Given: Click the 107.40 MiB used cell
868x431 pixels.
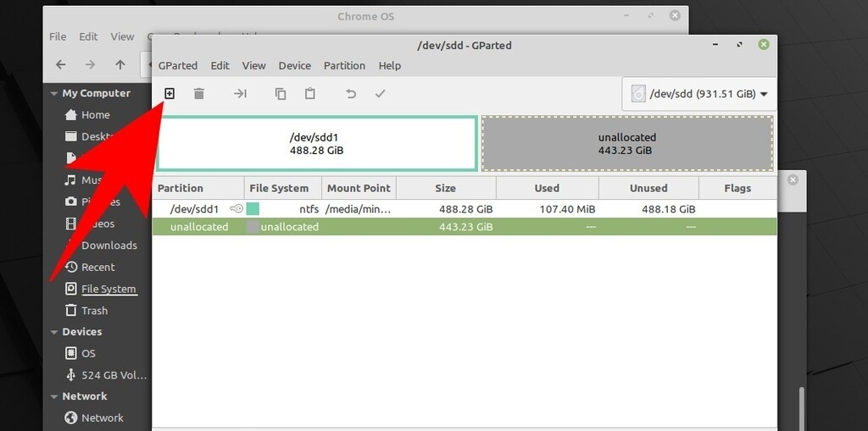Looking at the screenshot, I should click(567, 209).
